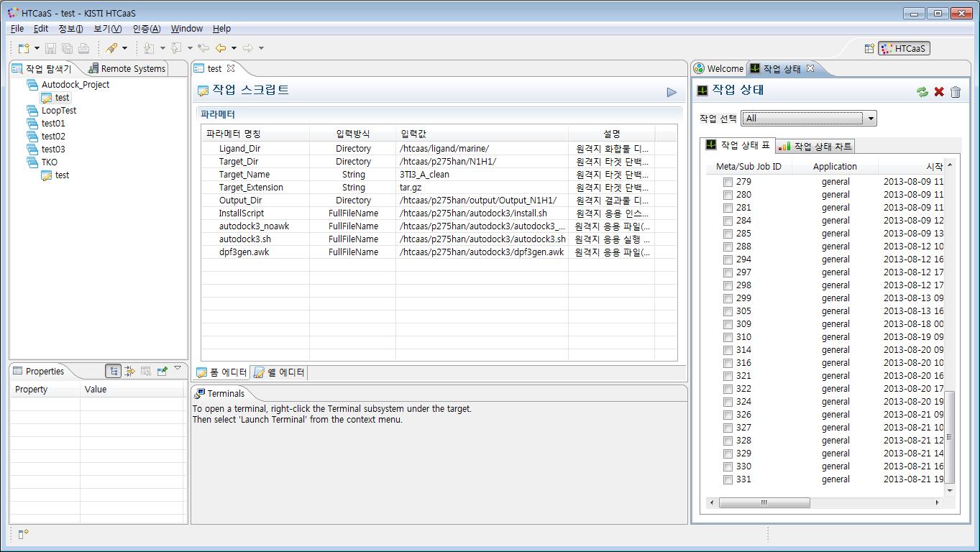
Task: Select the HTCaaS perspective button
Action: [904, 48]
